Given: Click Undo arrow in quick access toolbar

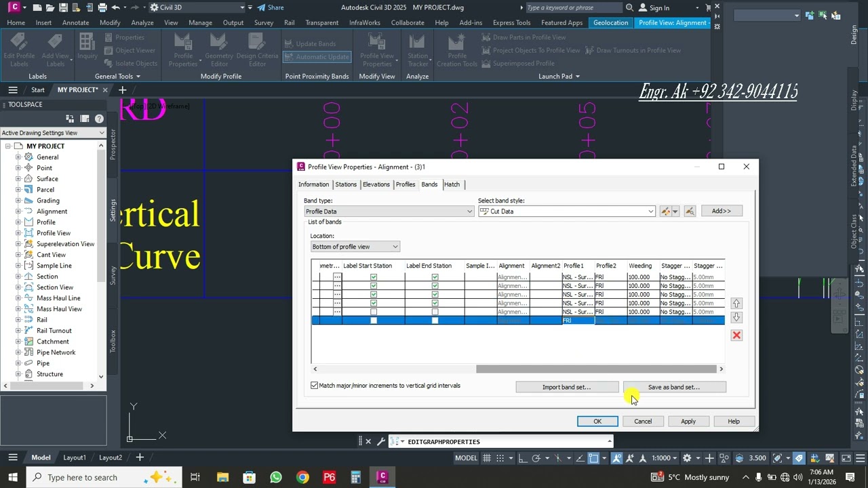Looking at the screenshot, I should (116, 7).
